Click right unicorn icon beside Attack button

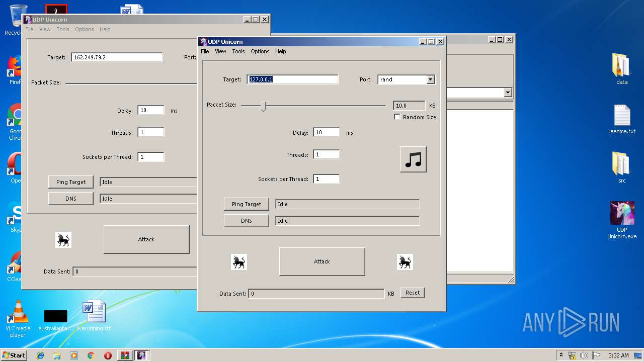coord(405,261)
